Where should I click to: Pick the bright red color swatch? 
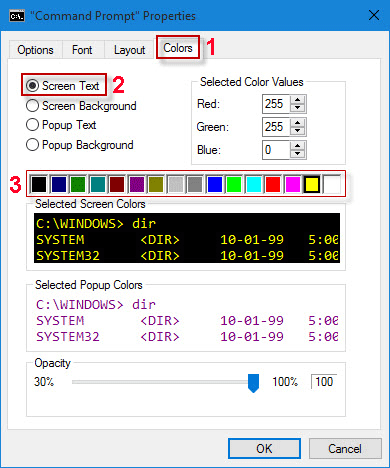coord(273,184)
